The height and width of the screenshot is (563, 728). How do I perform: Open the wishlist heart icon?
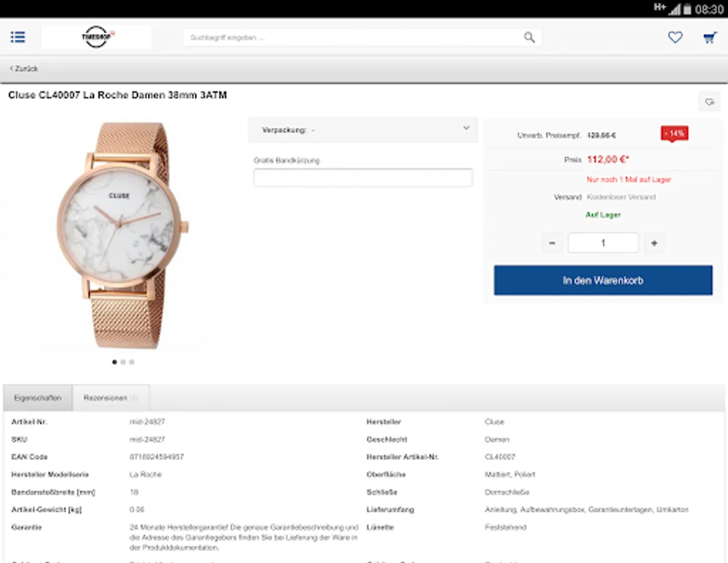(x=675, y=37)
